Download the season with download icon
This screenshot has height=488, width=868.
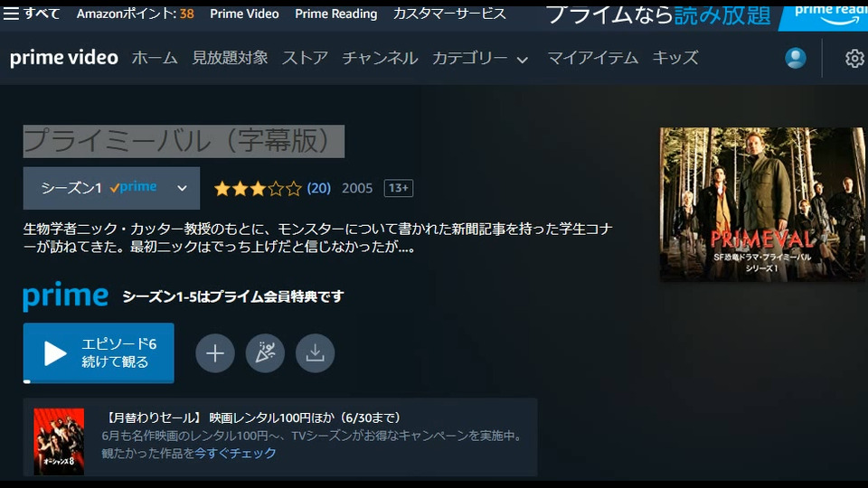[x=315, y=353]
